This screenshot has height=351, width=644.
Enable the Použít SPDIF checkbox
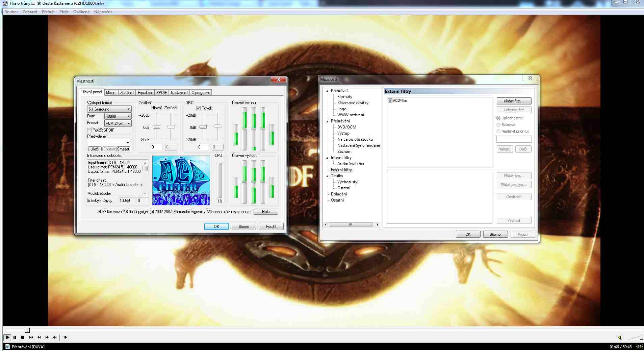[x=89, y=130]
